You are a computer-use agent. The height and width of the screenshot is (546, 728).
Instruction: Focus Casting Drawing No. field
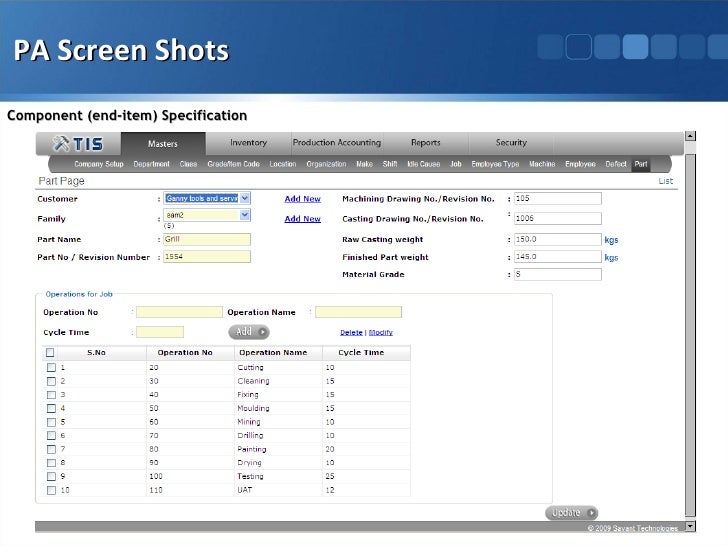click(x=558, y=218)
